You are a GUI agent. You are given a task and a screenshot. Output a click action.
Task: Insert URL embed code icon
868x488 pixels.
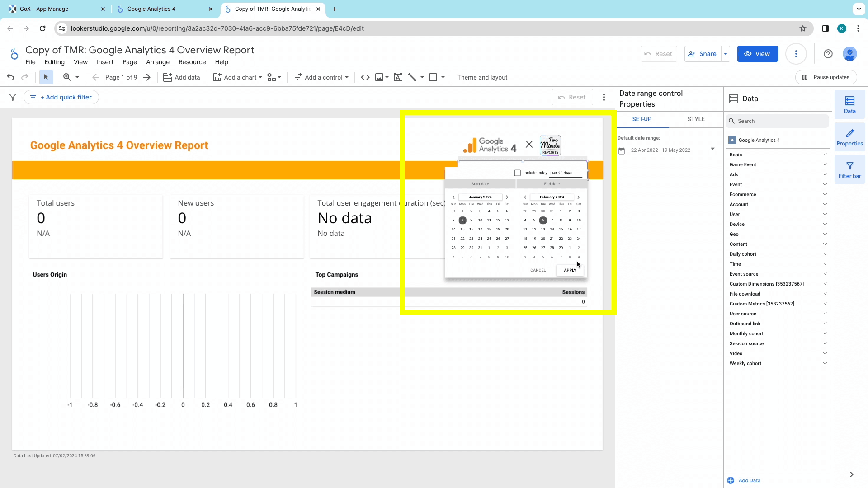point(365,77)
